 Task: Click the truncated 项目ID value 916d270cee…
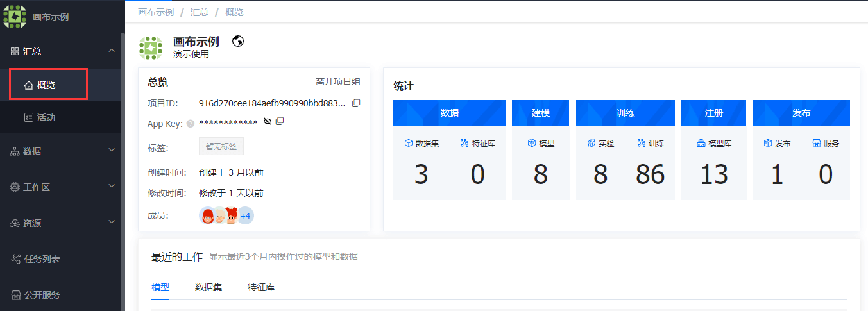(x=272, y=103)
